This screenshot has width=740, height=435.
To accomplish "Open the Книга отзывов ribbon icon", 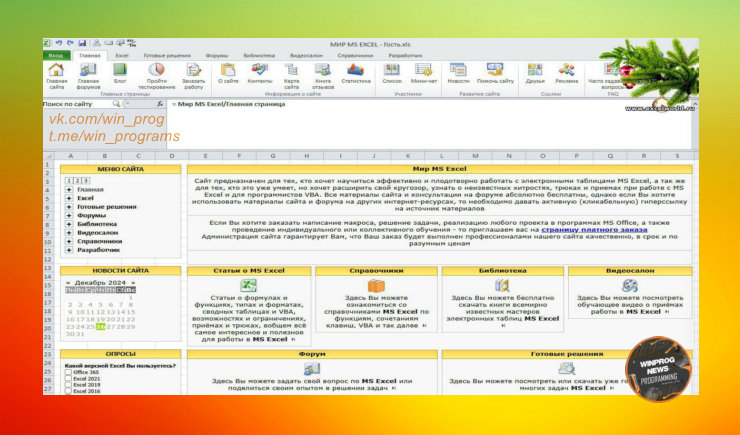I will click(323, 70).
